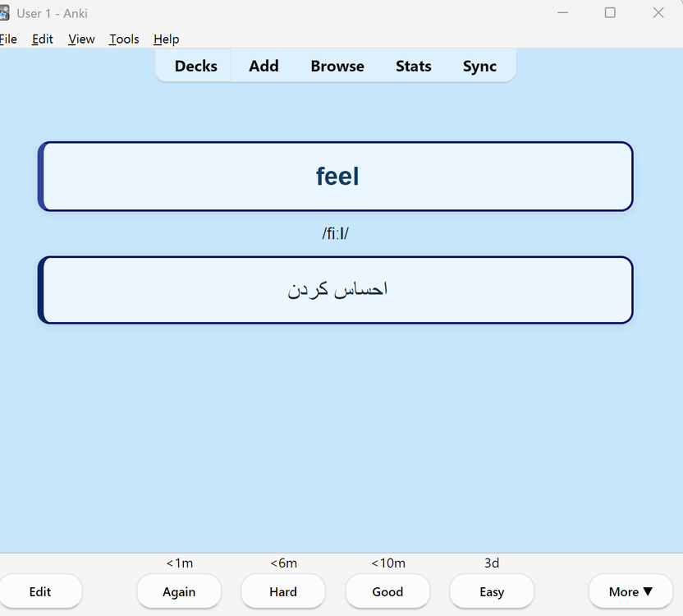Maximize the Anki window
The height and width of the screenshot is (616, 683).
point(610,12)
